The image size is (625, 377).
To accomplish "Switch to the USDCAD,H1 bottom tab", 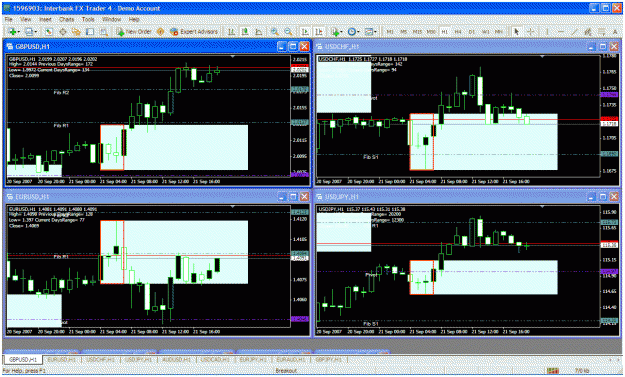I will [x=214, y=359].
